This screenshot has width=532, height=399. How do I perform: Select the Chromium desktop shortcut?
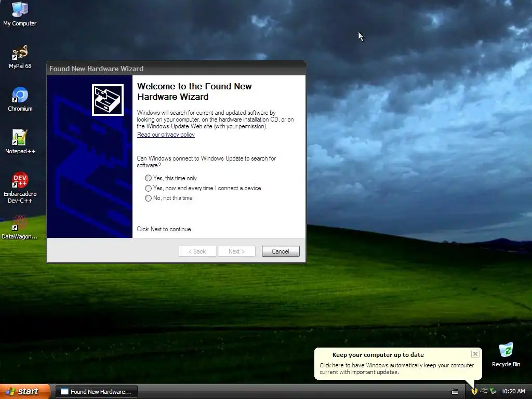pos(20,99)
